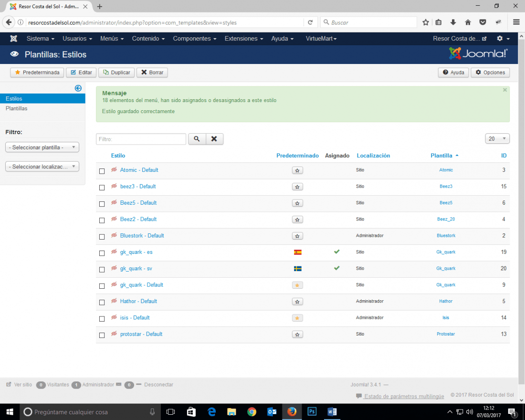
Task: Open Chrome from the Windows taskbar
Action: click(x=252, y=411)
